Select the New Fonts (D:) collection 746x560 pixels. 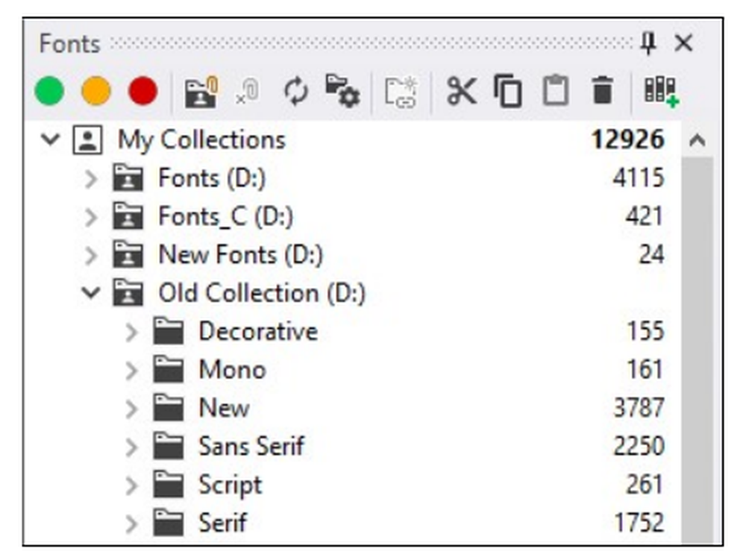tap(240, 255)
